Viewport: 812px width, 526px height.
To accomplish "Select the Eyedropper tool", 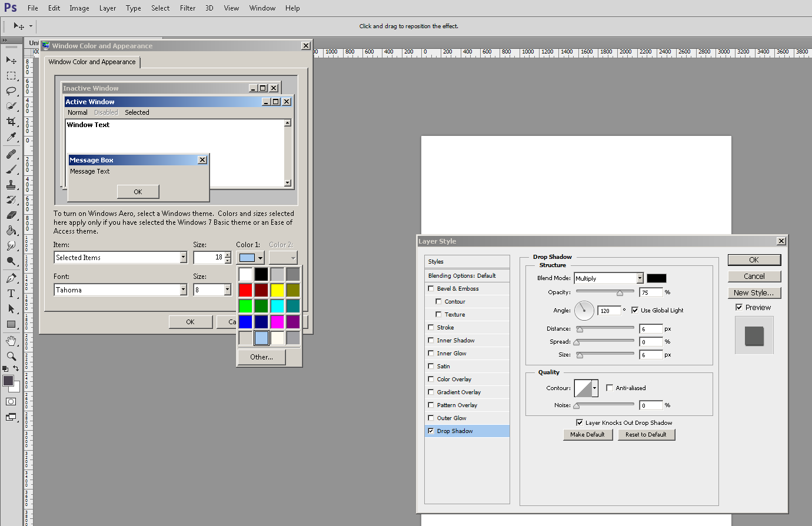I will [11, 137].
